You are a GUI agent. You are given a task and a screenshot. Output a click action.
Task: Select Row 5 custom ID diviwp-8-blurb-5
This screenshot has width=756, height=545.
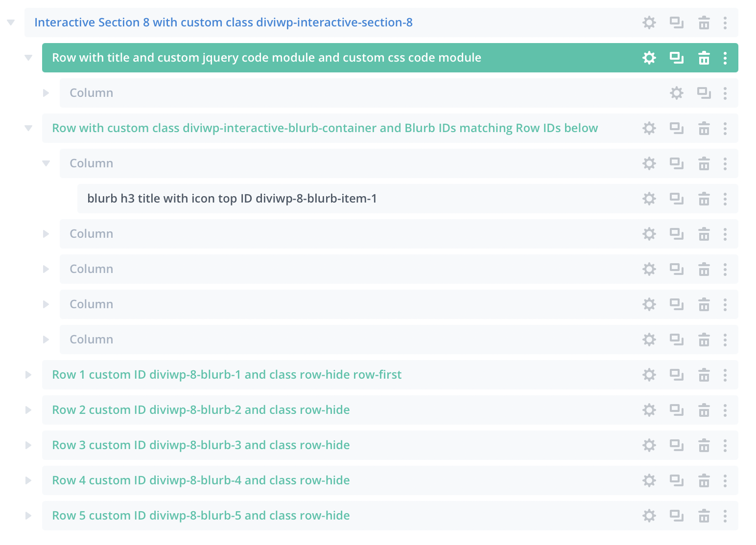[x=201, y=516]
